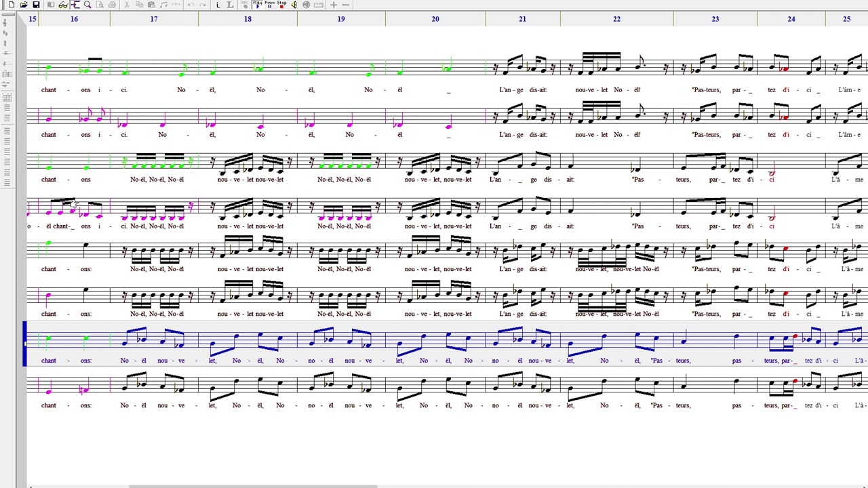Select measure 21 in the ruler
The height and width of the screenshot is (488, 868).
(522, 19)
